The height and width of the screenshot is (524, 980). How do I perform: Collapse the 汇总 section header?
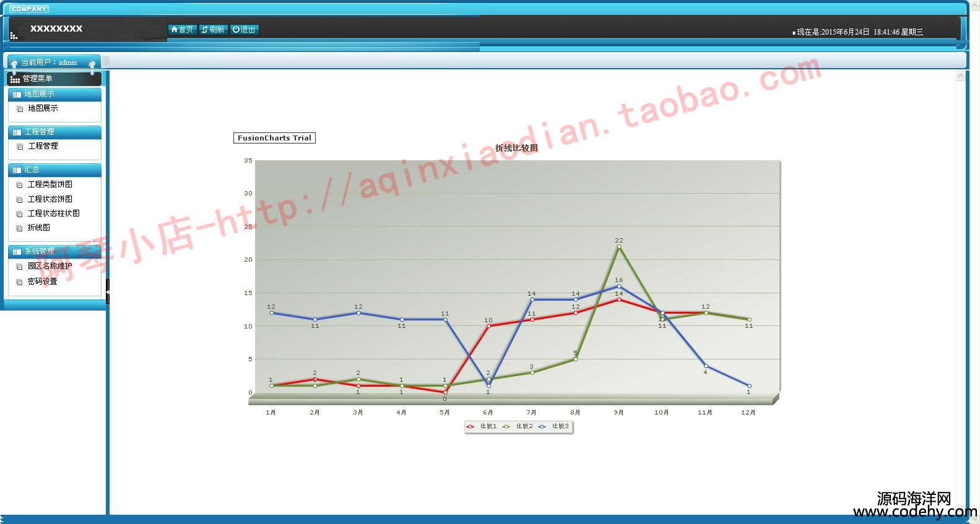54,170
